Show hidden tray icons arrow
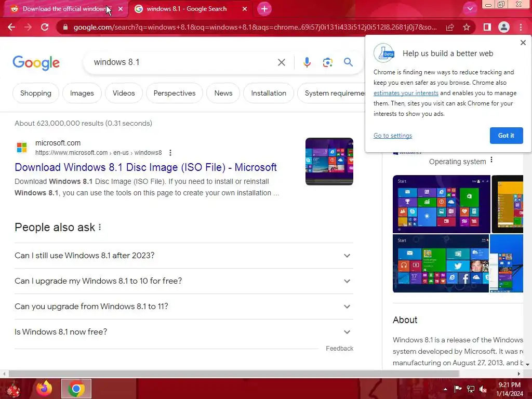 (445, 389)
